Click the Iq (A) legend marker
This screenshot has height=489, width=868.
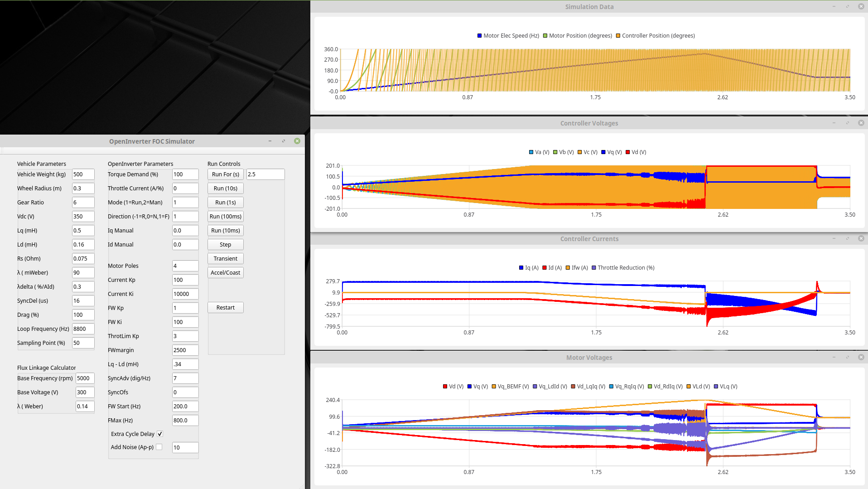click(521, 268)
